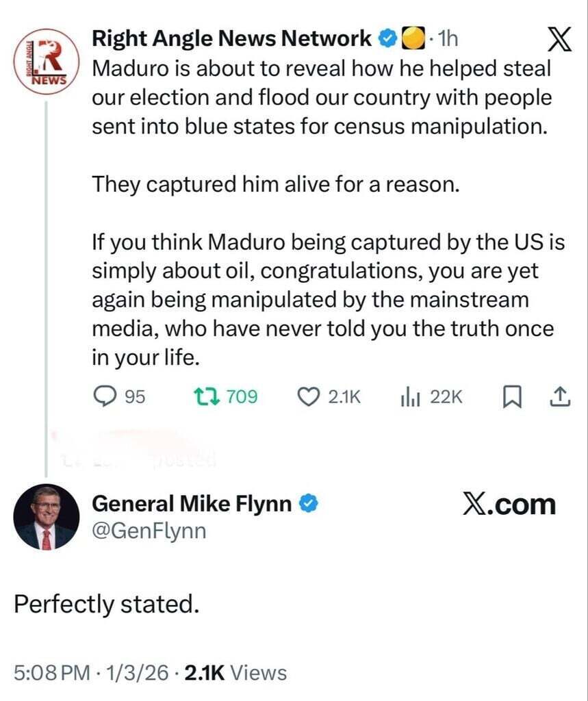Open General Mike Flynn's avatar photo
Image resolution: width=588 pixels, height=701 pixels.
47,517
